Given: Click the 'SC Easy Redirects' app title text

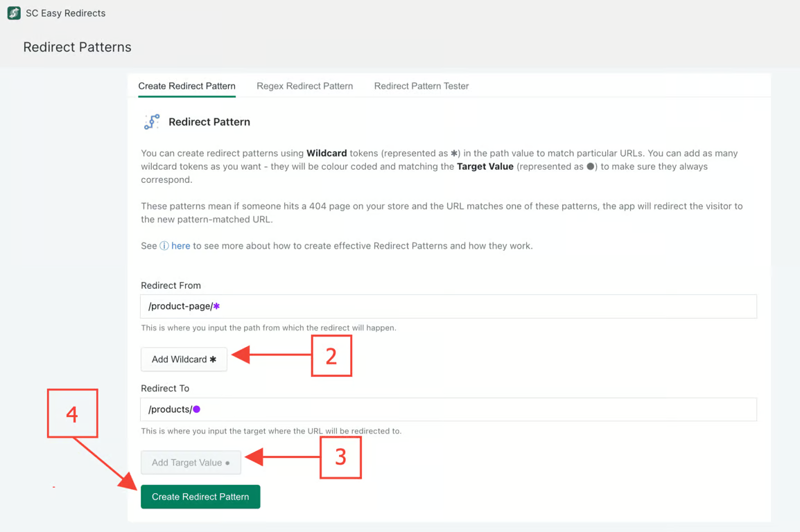Looking at the screenshot, I should click(66, 13).
